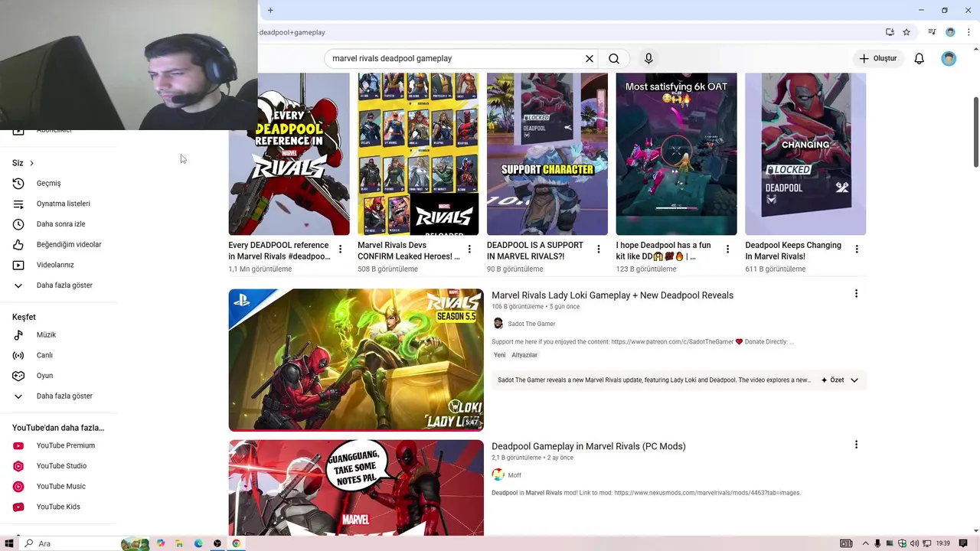980x551 pixels.
Task: Play the Lady Loki Season 5.5 video thumbnail
Action: [356, 360]
